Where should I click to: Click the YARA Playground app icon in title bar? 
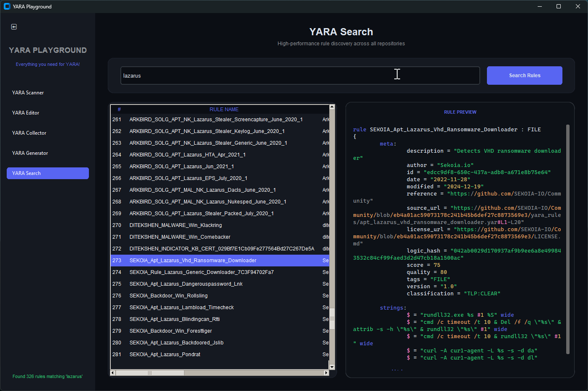(x=7, y=6)
